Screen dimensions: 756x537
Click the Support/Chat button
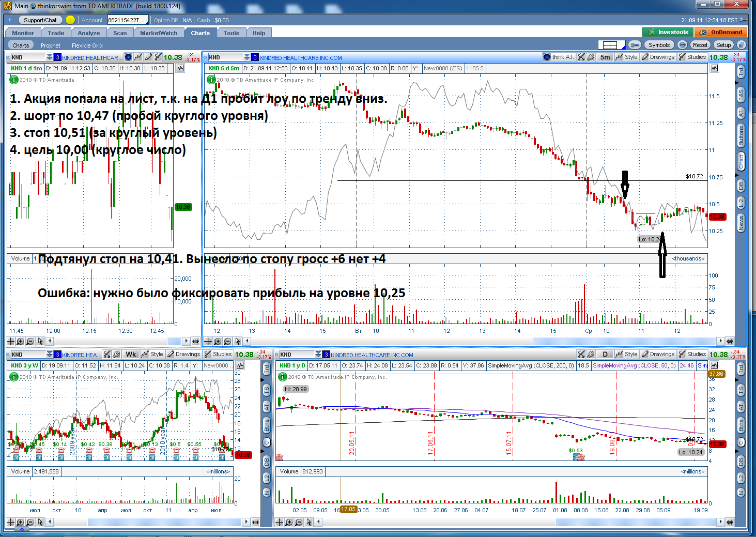(40, 20)
